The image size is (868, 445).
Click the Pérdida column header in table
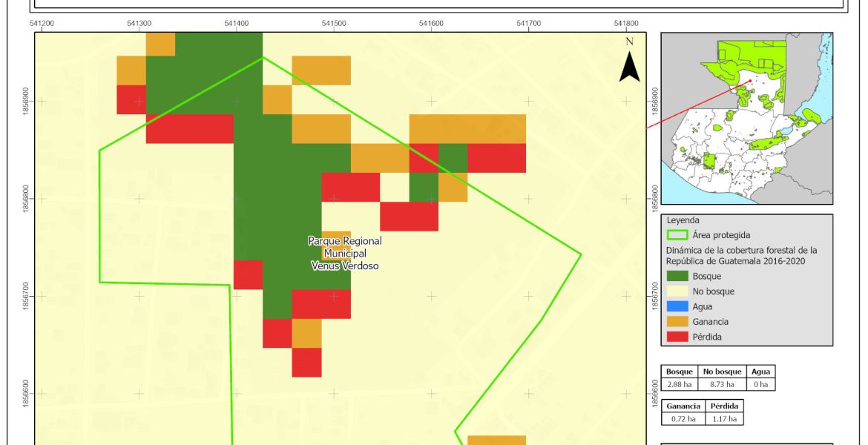724,406
